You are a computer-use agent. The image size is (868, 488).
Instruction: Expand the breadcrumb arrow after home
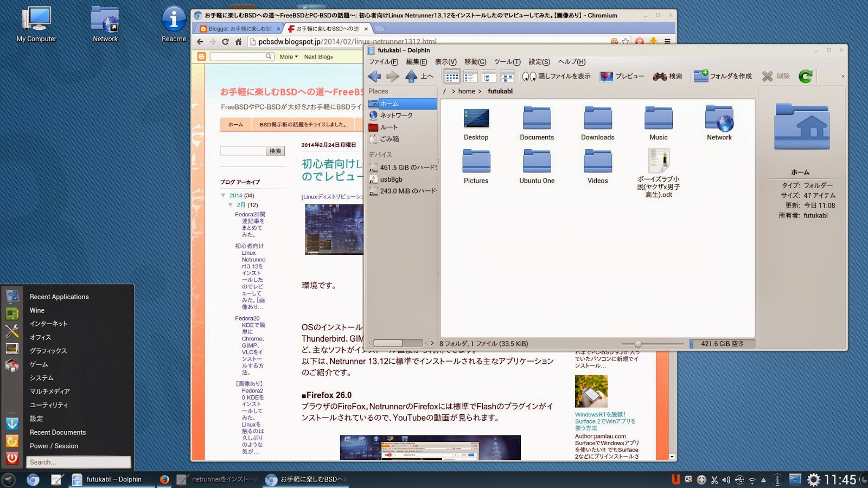click(x=480, y=91)
